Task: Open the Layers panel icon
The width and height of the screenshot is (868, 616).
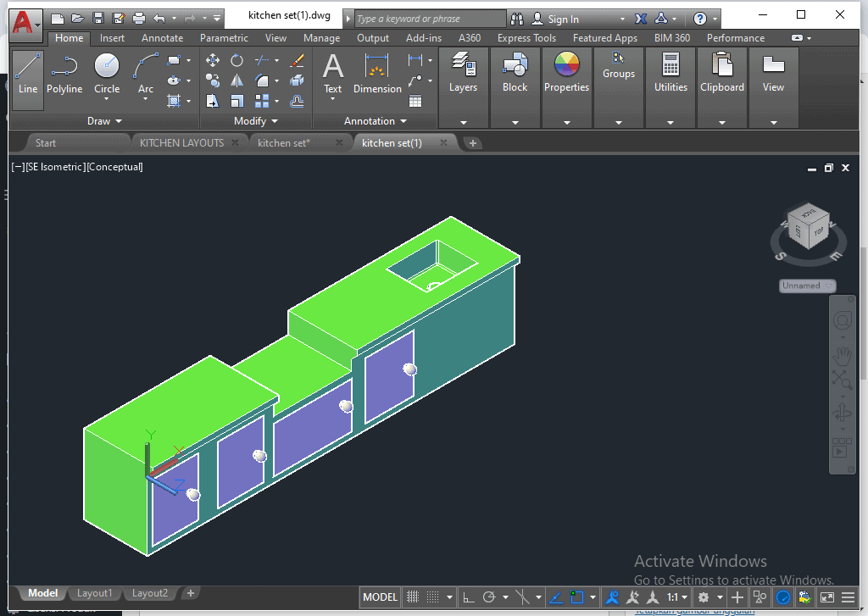Action: click(x=463, y=72)
